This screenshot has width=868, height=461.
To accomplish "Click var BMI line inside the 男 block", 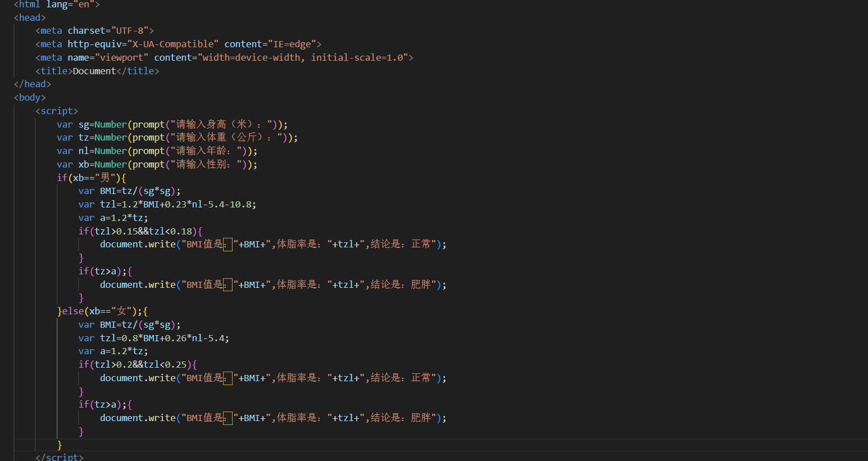I will (x=130, y=191).
